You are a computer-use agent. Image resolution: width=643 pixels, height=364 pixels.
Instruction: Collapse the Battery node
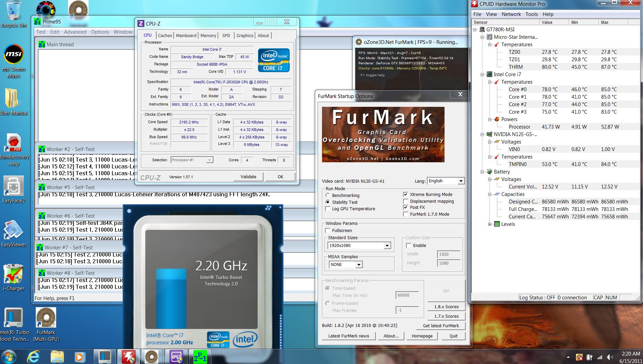[482, 172]
